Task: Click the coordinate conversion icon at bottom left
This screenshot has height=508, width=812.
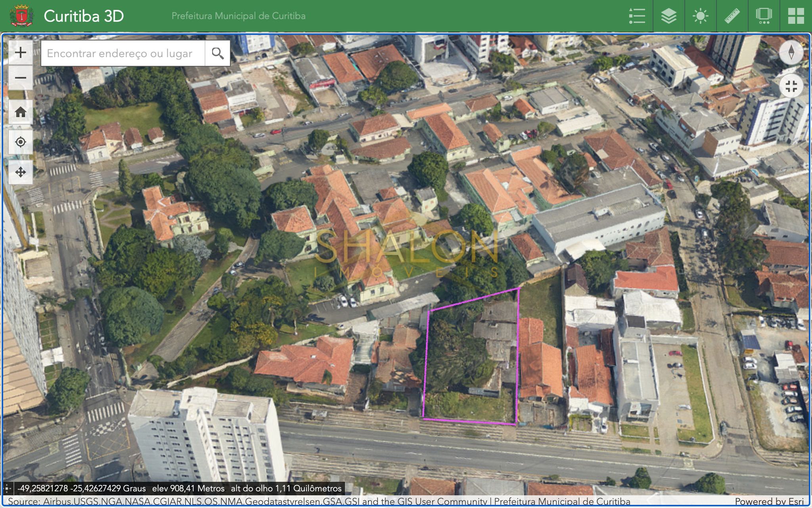Action: tap(8, 488)
